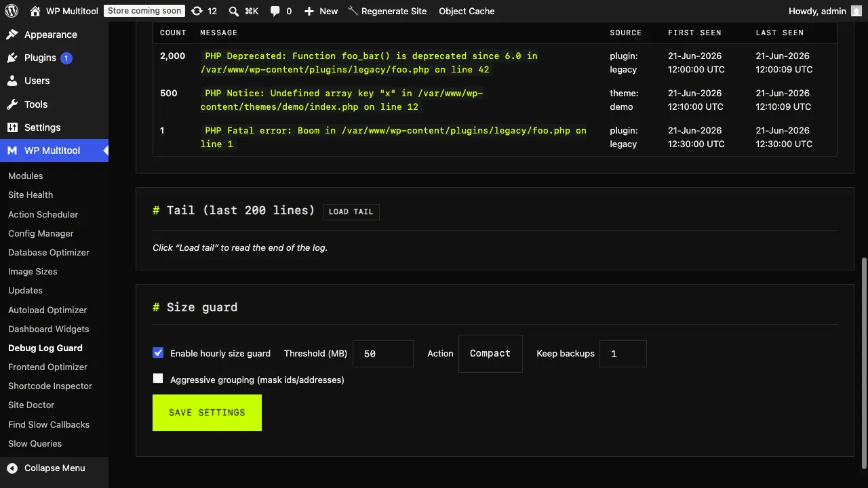The height and width of the screenshot is (488, 868).
Task: Open Database Optimizer submenu
Action: (x=49, y=252)
